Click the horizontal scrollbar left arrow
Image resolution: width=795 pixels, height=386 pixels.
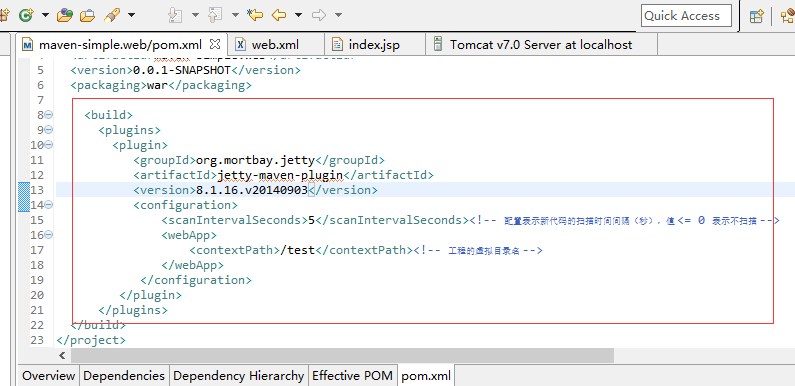click(x=62, y=356)
